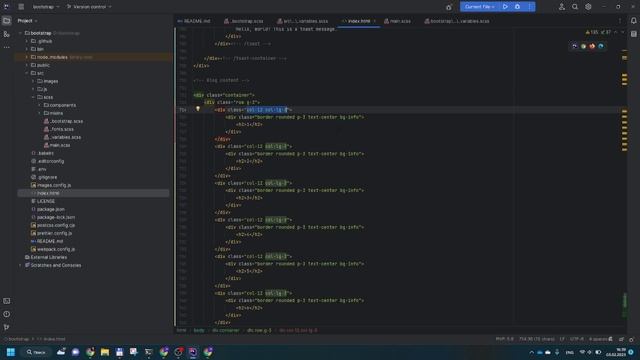Expand the components folder
Viewport: 640px width, 360px height.
coord(40,105)
